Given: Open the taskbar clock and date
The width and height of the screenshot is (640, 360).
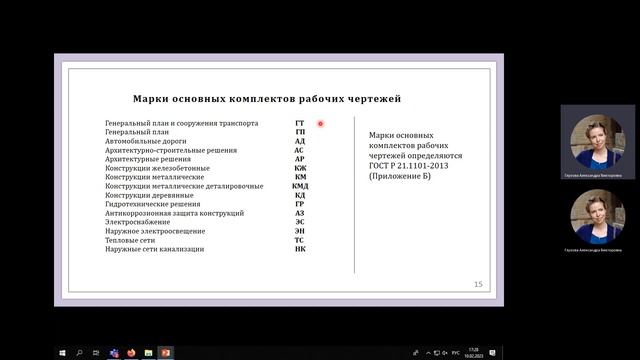Looking at the screenshot, I should click(x=473, y=353).
